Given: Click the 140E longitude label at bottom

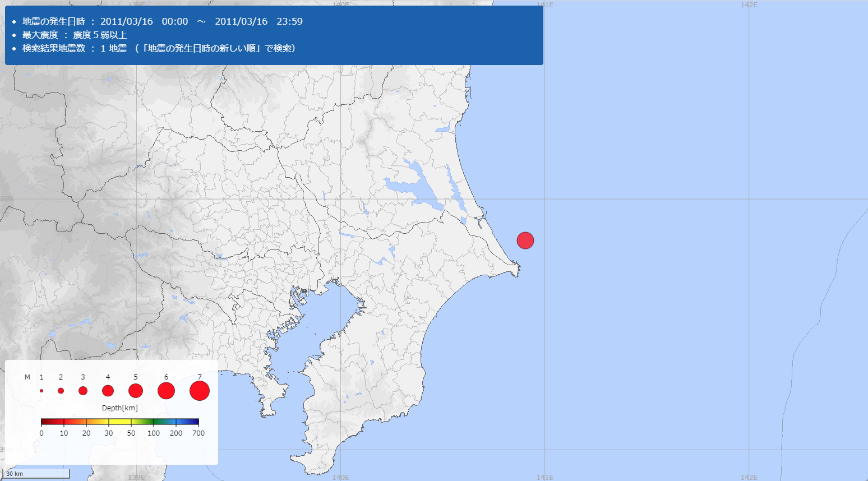Looking at the screenshot, I should 340,477.
